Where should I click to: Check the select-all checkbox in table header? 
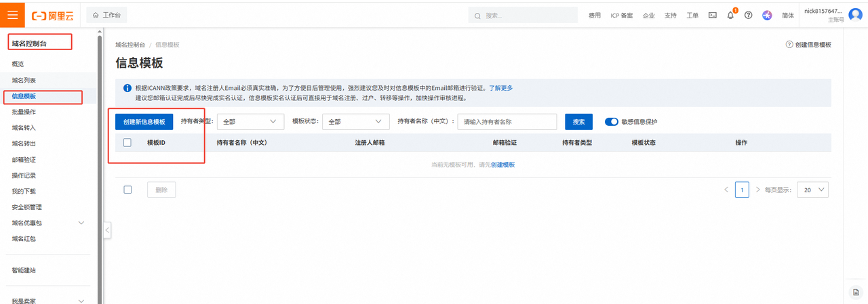[x=127, y=143]
